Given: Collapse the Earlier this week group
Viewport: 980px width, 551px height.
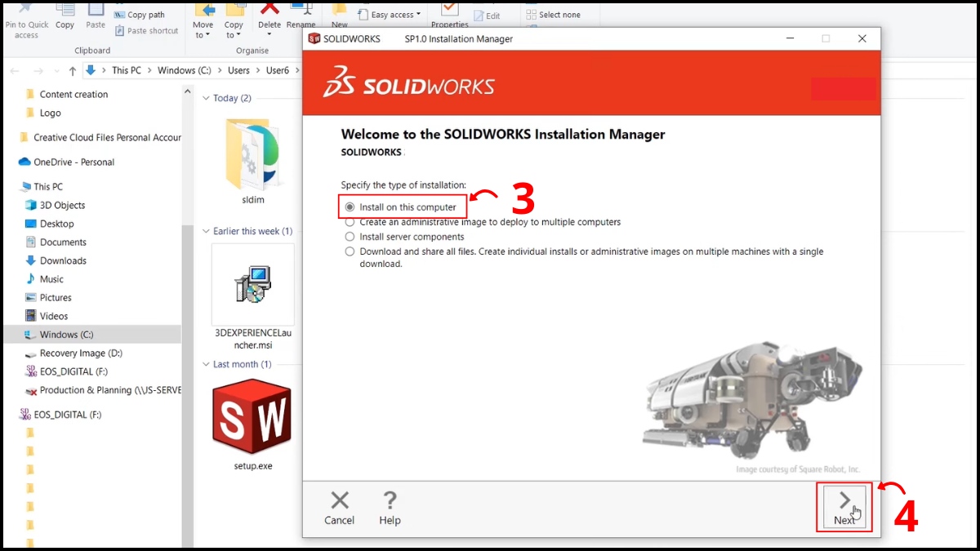Looking at the screenshot, I should (206, 231).
